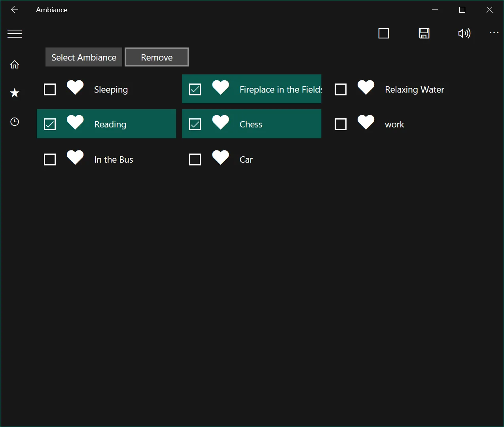Select the Sleeping label text

(111, 90)
